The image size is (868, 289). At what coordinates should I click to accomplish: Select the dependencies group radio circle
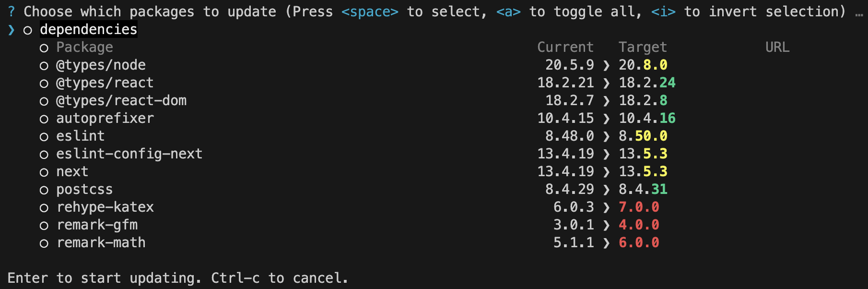28,31
